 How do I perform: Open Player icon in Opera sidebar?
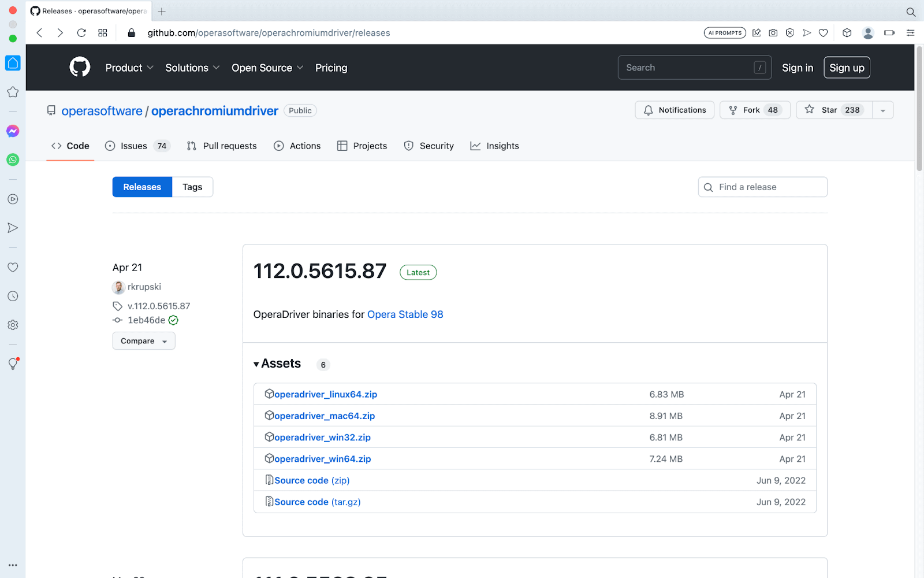point(13,199)
